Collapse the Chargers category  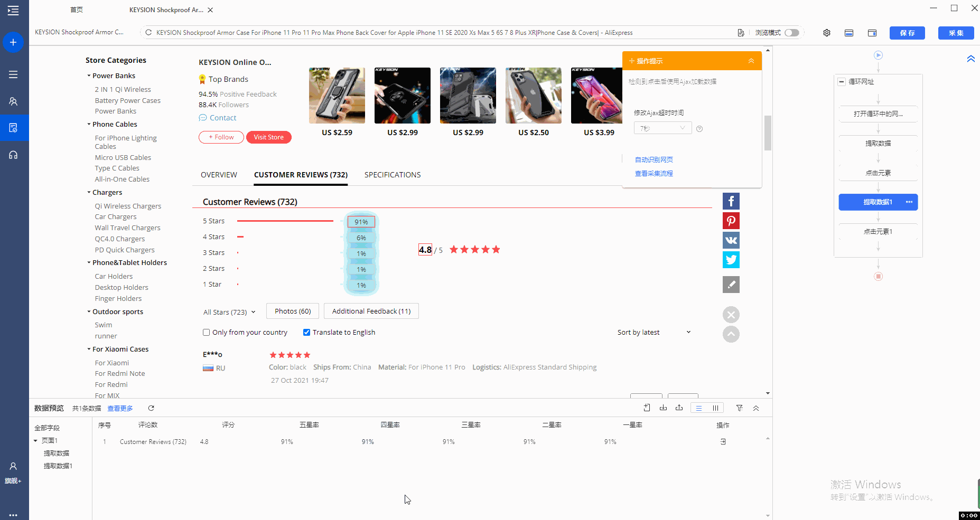tap(89, 192)
